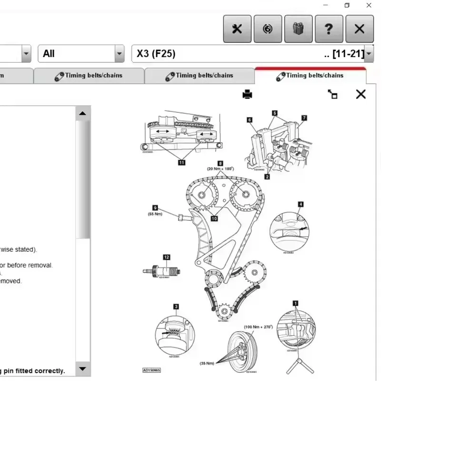Restore down the application window

(347, 5)
